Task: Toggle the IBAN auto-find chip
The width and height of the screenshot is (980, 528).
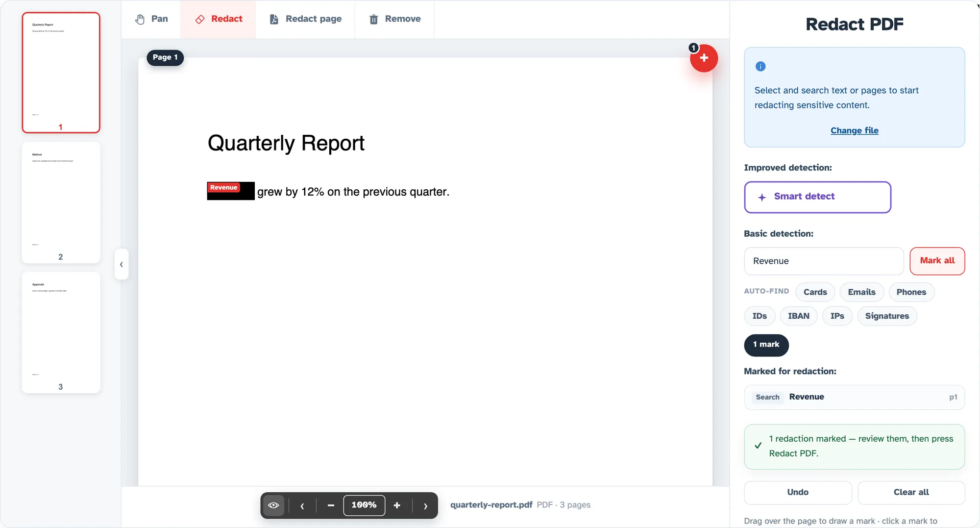Action: 798,316
